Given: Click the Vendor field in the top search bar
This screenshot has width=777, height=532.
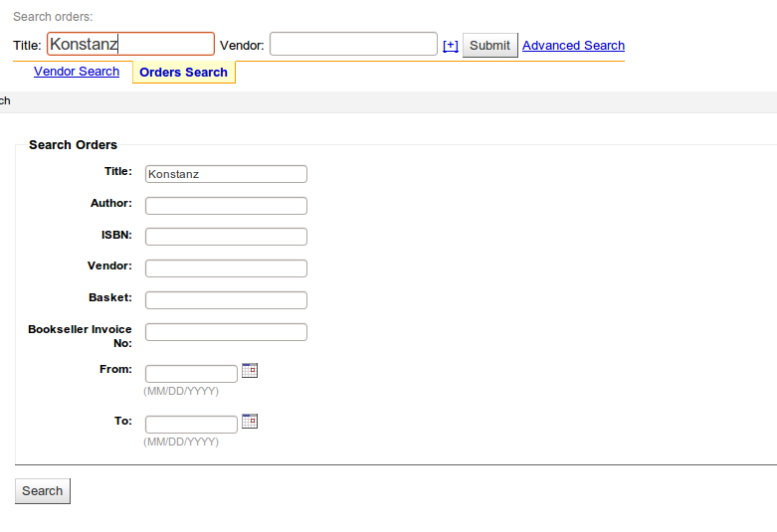Looking at the screenshot, I should (353, 44).
